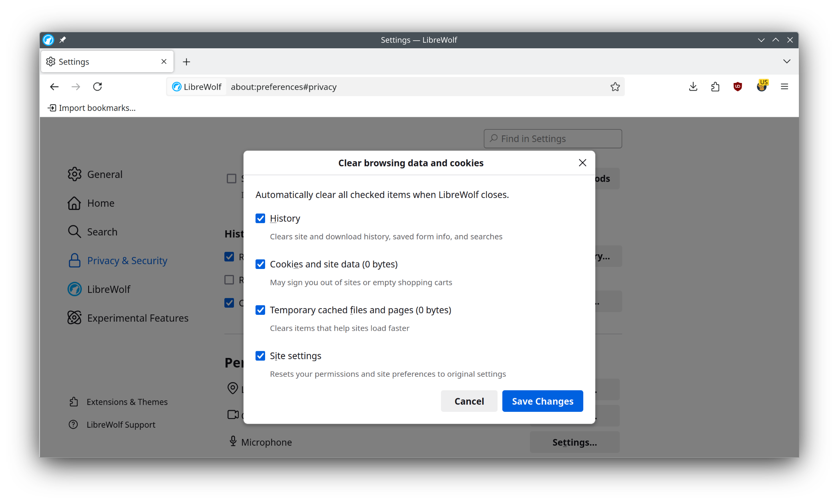Open the uBlock Origin shield

738,87
